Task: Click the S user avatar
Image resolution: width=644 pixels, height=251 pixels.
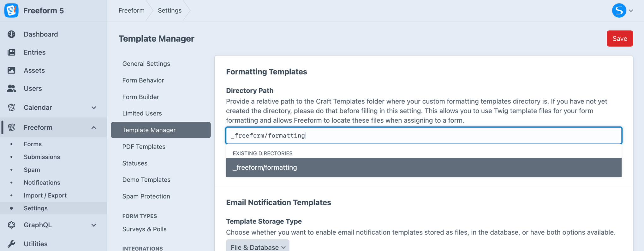Action: (x=619, y=10)
